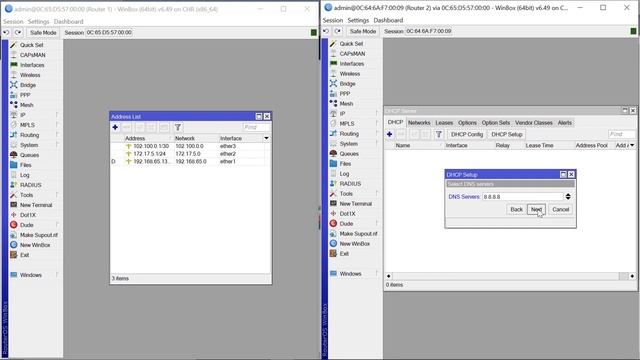Toggle Safe Mode in Router 2
640x360 pixels.
362,31
